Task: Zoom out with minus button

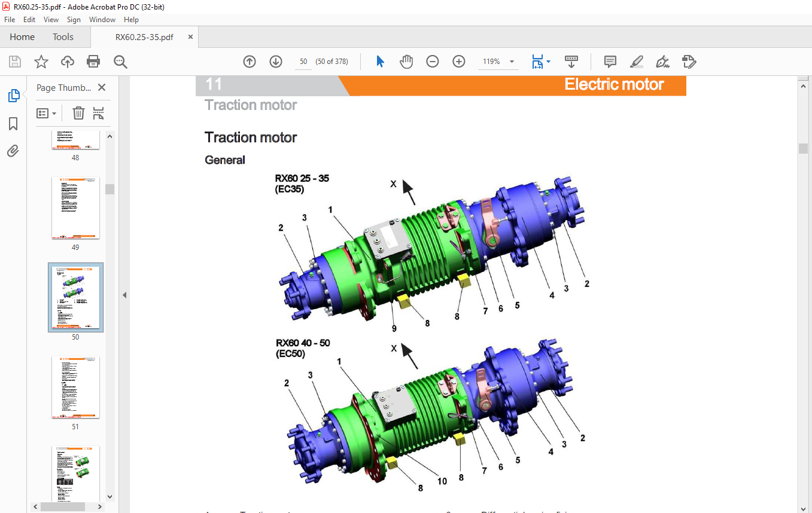Action: pos(433,62)
